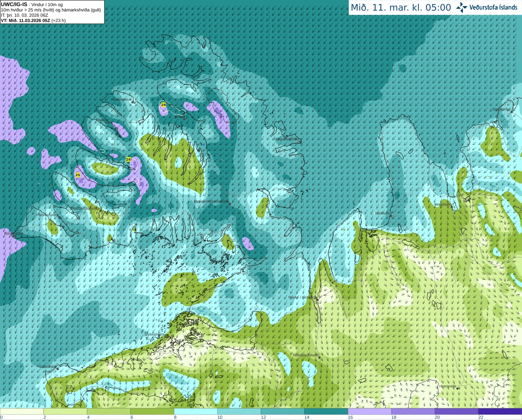Select the 'Mið. 11. mar. kl. 05:00' timestamp
Image resolution: width=522 pixels, height=420 pixels.
tap(401, 8)
